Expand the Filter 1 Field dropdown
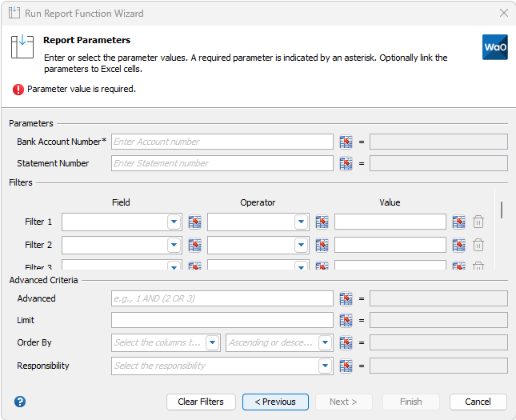This screenshot has width=516, height=420. (x=174, y=222)
